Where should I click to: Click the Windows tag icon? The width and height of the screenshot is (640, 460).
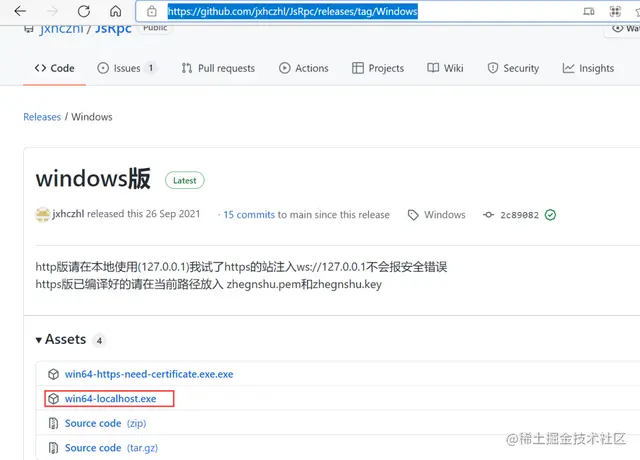(413, 215)
